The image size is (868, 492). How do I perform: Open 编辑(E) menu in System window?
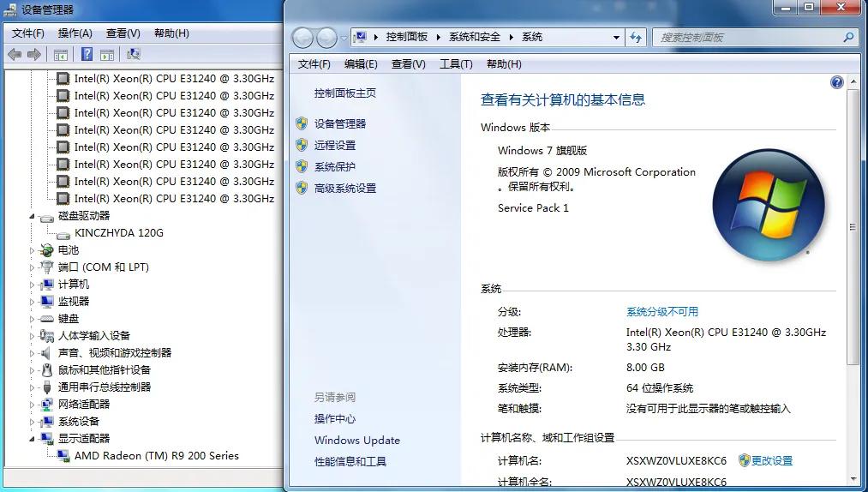(x=361, y=64)
